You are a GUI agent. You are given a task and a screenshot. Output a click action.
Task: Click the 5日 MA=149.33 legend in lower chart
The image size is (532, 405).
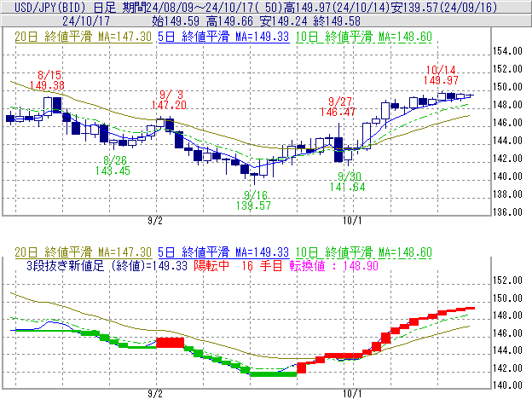(x=223, y=252)
